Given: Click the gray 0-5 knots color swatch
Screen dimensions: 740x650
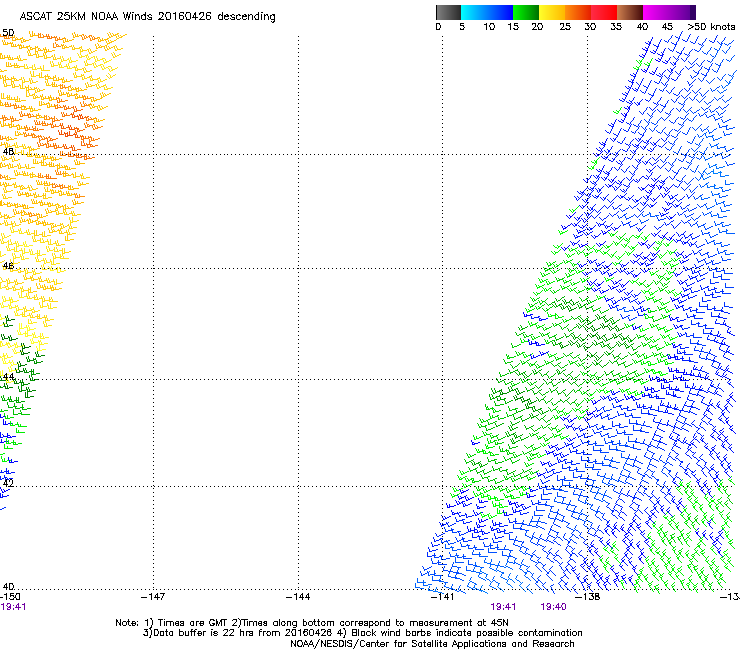Looking at the screenshot, I should (x=448, y=12).
